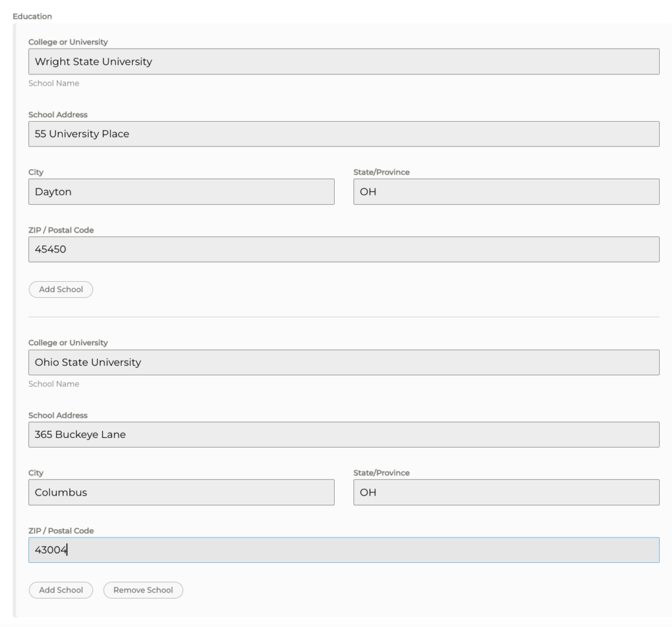Viewport: 672px width, 627px height.
Task: Select the Columbus city input
Action: 181,493
